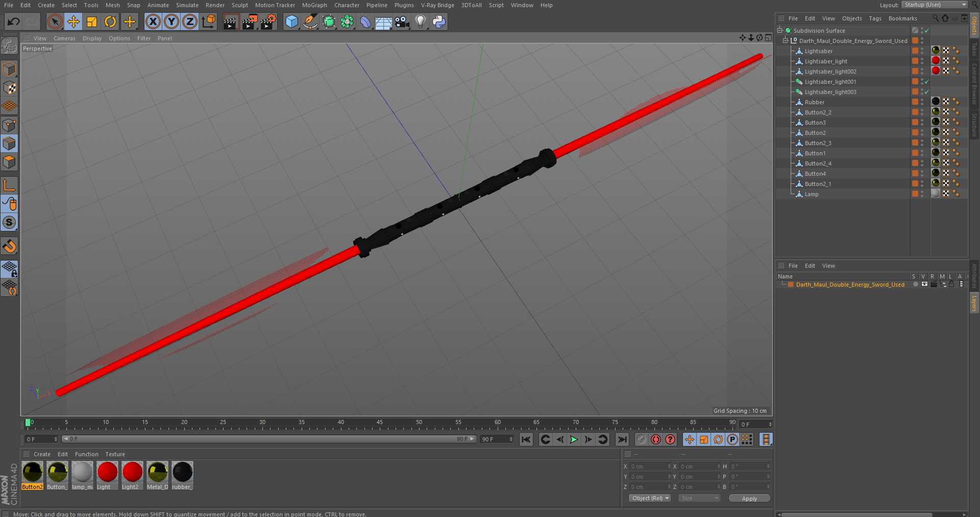Collapse the Subdivision Surface tree node
This screenshot has width=980, height=517.
coord(780,31)
